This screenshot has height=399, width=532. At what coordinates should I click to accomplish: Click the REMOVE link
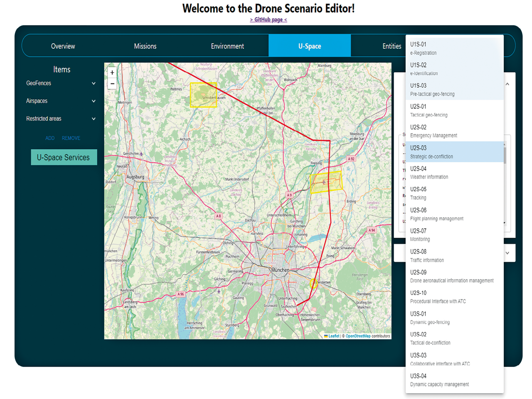71,138
